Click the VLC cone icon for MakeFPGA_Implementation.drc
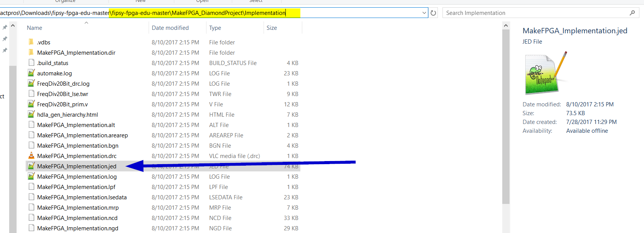644x233 pixels. pos(31,156)
